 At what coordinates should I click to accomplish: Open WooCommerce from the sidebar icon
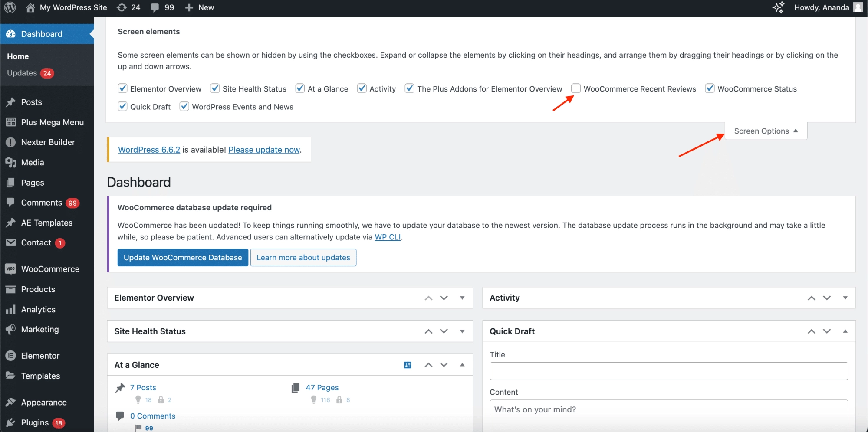11,269
